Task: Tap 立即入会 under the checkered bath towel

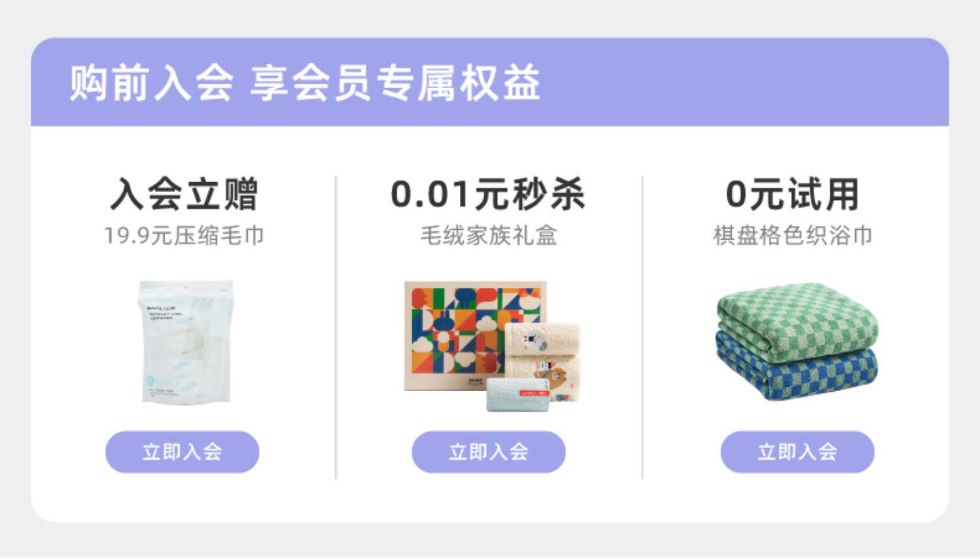Action: click(x=797, y=452)
